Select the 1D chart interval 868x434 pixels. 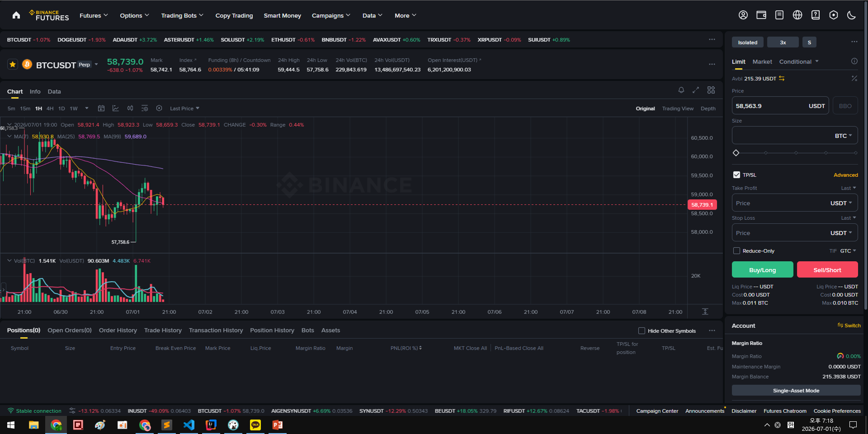click(x=61, y=109)
